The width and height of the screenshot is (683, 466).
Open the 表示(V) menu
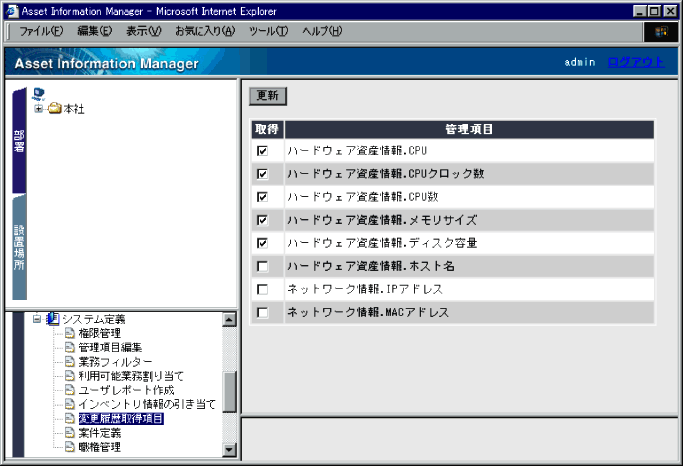coord(143,31)
